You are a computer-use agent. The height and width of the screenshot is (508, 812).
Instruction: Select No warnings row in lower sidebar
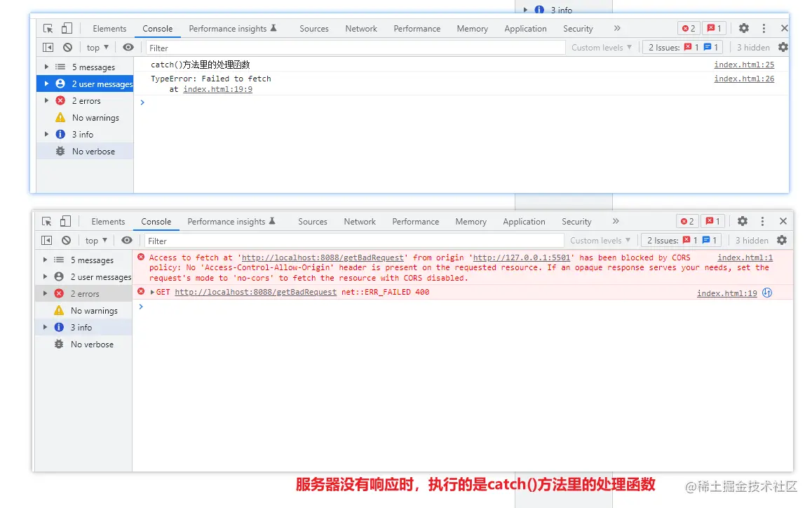click(x=83, y=311)
